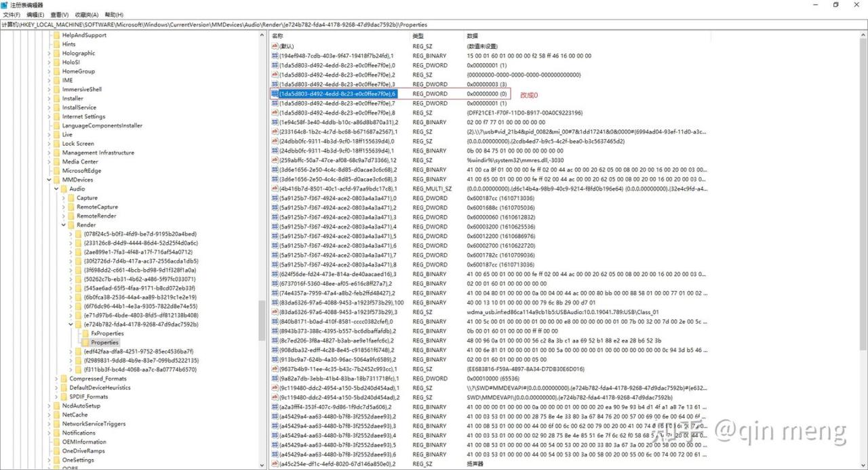Click the string icon of value {a45c254e-df1c...},2
Viewport: 868px width, 470px height.
pos(275,464)
